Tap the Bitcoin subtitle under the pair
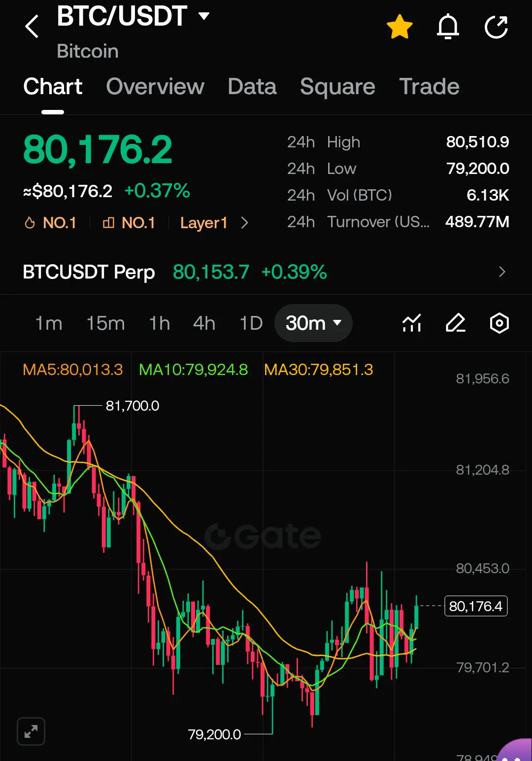532x761 pixels. (x=88, y=51)
